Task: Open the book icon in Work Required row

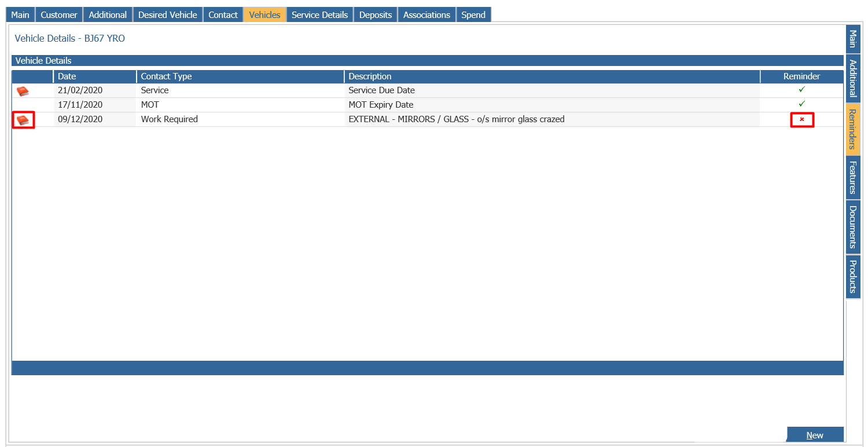Action: (x=23, y=120)
